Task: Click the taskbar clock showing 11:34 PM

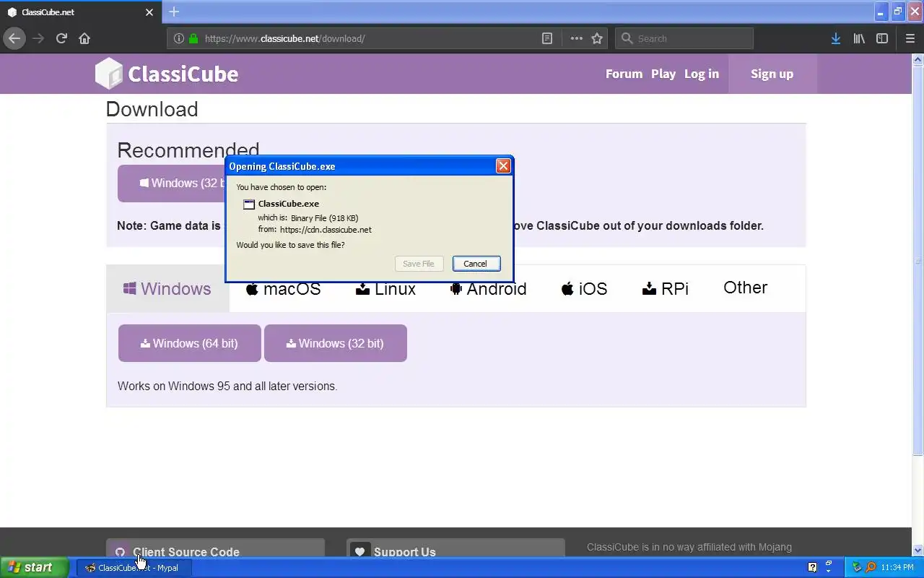Action: click(897, 568)
